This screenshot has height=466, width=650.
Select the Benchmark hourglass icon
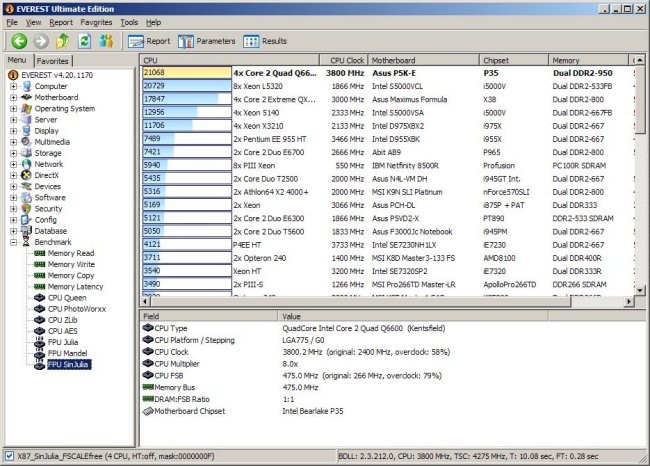point(27,242)
